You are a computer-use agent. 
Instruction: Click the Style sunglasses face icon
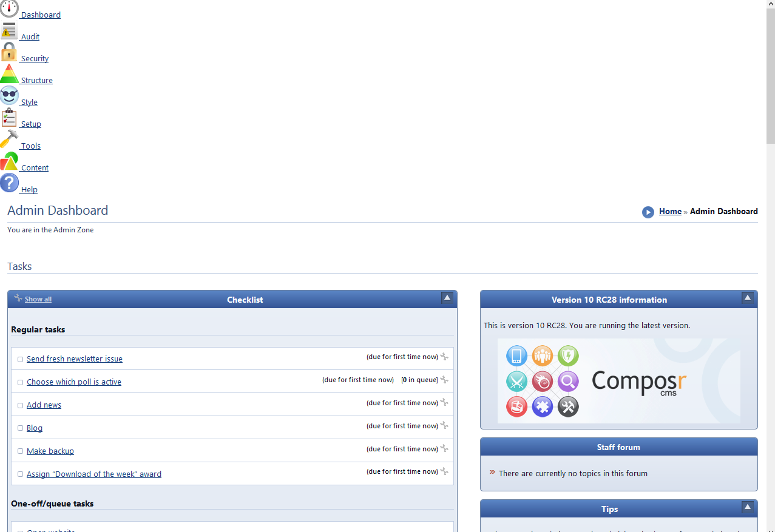coord(9,96)
